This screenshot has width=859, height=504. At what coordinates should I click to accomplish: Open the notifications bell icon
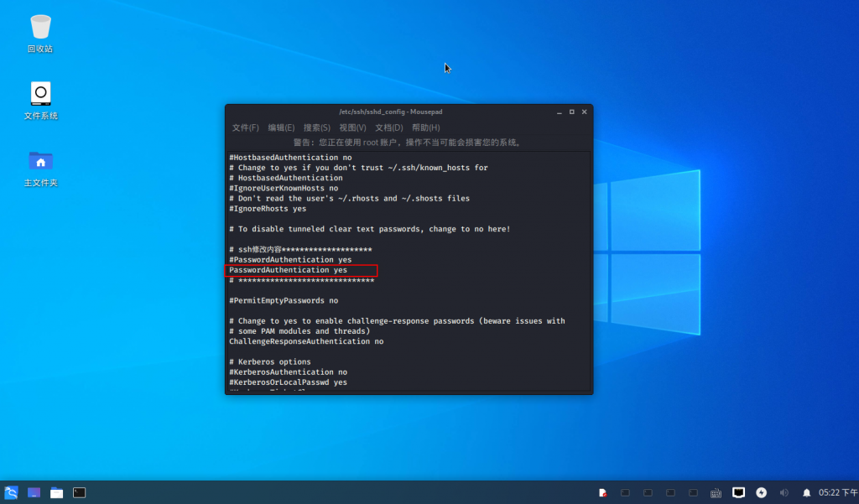pos(806,493)
